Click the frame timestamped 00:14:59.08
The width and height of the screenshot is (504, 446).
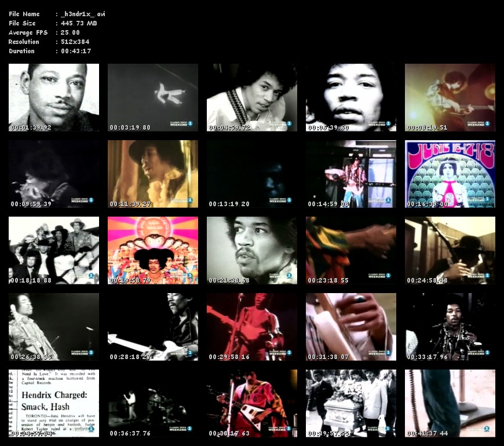350,174
